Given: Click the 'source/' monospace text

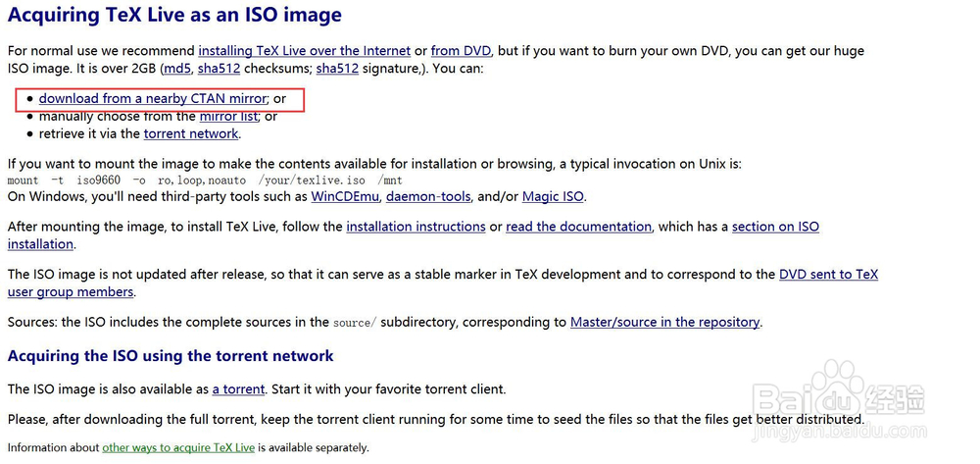Looking at the screenshot, I should (x=355, y=324).
